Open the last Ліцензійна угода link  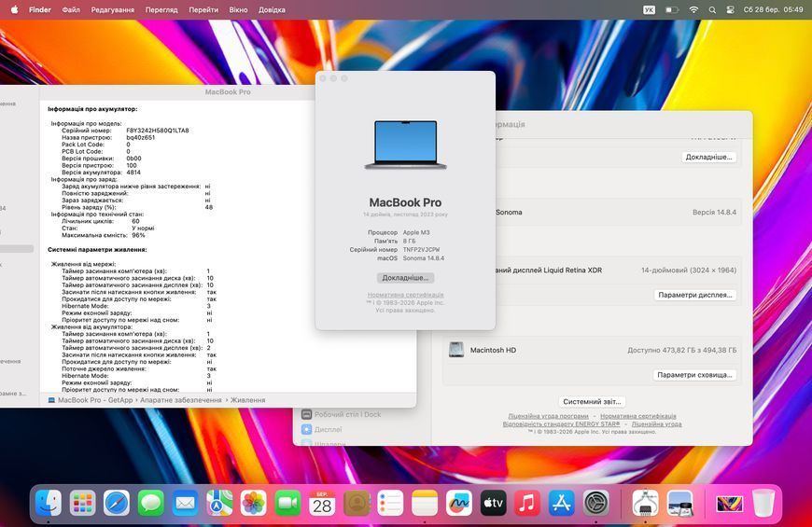[656, 424]
